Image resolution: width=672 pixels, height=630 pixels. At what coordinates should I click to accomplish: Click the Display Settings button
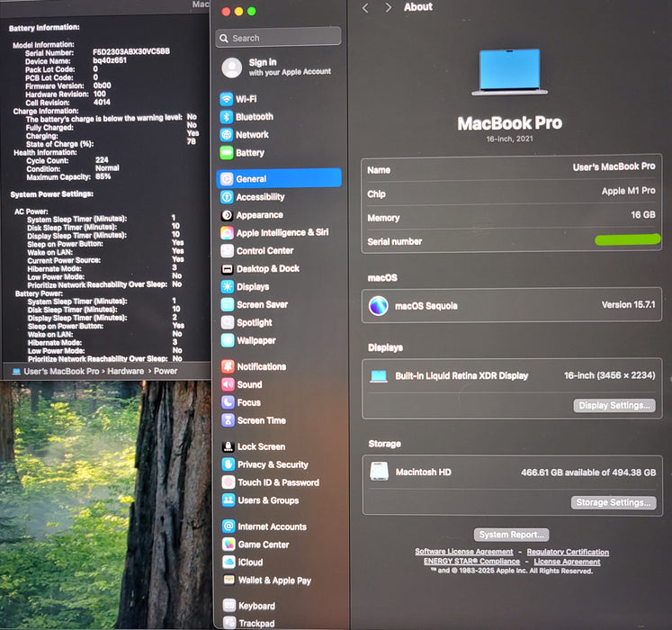(614, 405)
